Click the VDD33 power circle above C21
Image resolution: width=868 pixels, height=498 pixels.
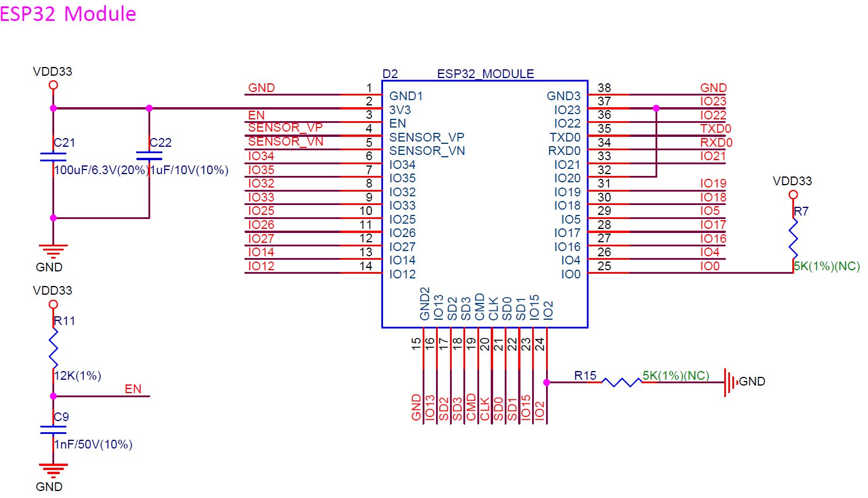[x=53, y=85]
